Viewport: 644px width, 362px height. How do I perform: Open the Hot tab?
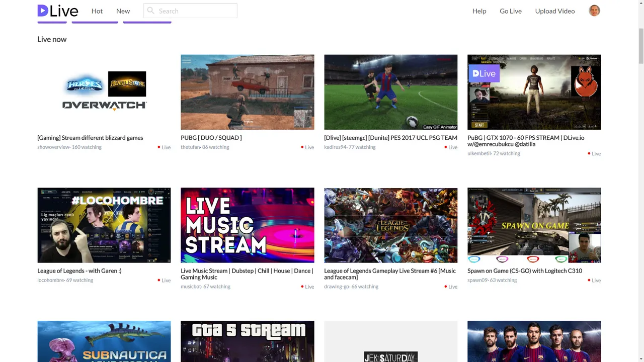pyautogui.click(x=97, y=11)
